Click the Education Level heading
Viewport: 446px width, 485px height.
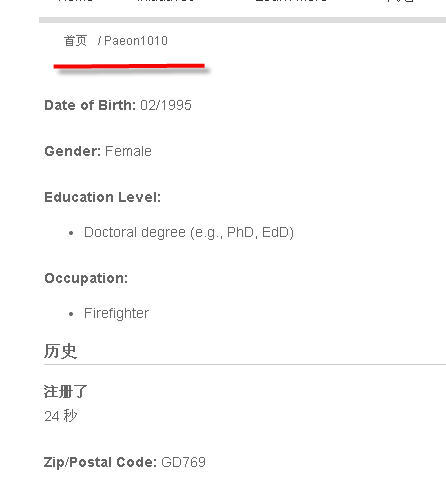coord(103,197)
